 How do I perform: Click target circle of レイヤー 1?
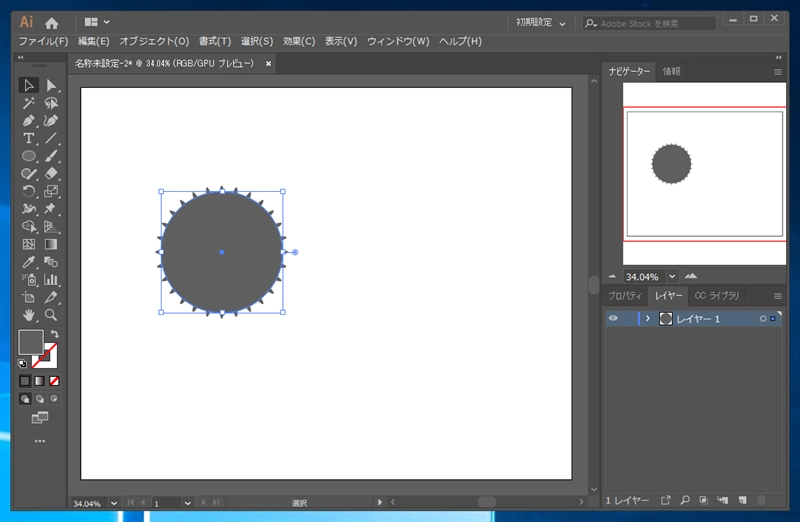(763, 319)
